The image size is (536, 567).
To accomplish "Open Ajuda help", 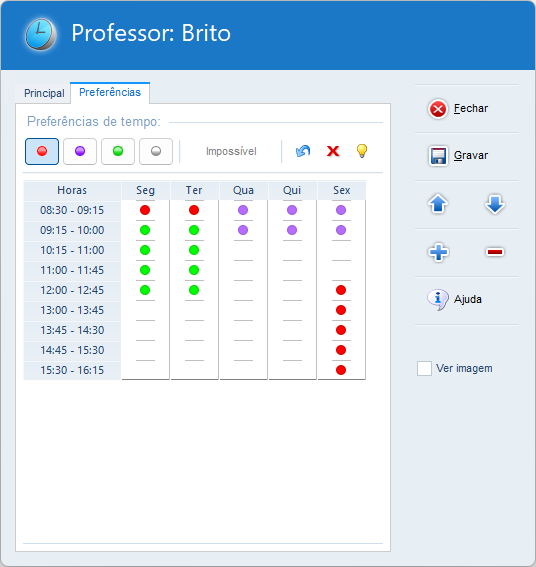I will point(455,299).
